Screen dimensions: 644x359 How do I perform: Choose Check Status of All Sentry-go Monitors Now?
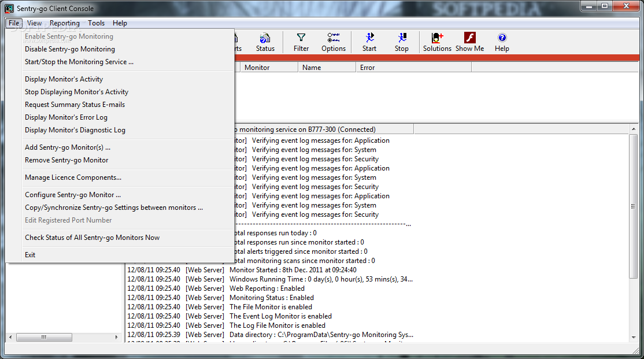tap(120, 237)
